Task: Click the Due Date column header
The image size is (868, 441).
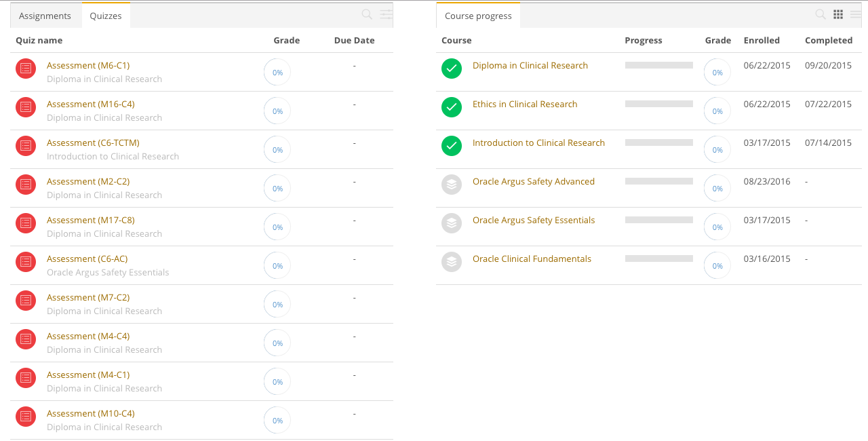Action: point(354,40)
